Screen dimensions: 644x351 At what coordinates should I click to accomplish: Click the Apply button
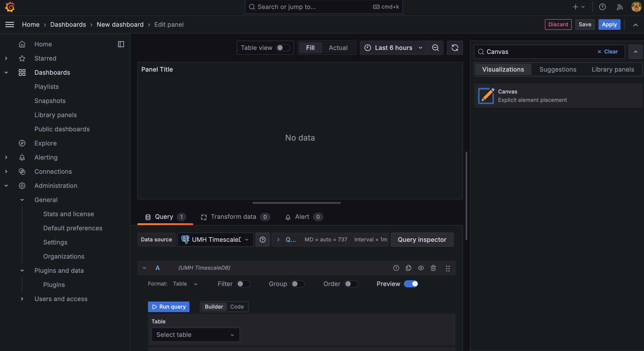pos(609,24)
